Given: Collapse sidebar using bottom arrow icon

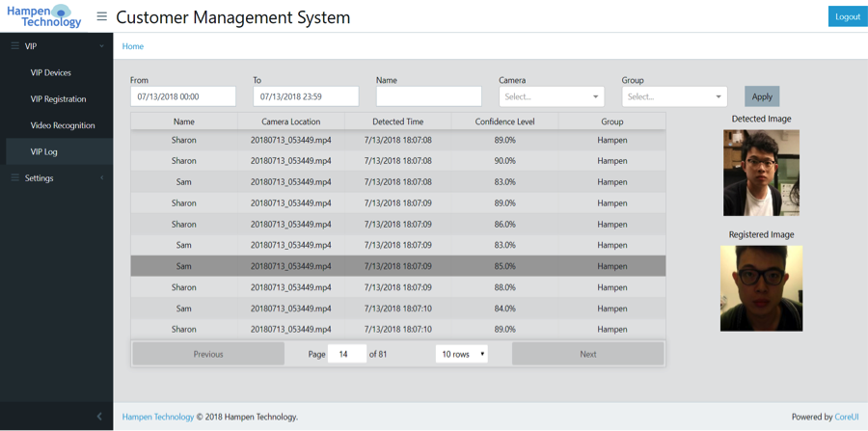Looking at the screenshot, I should point(98,417).
